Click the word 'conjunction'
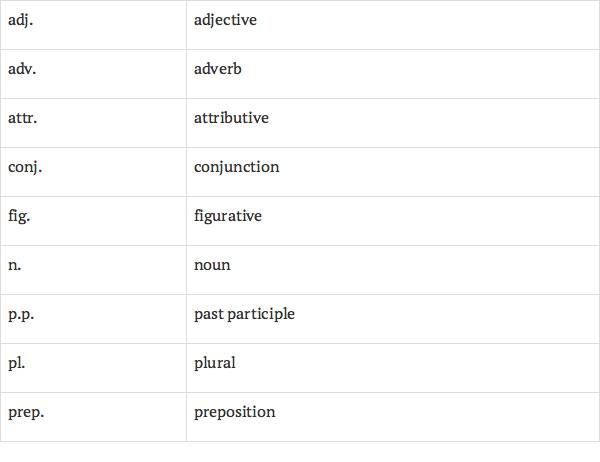This screenshot has height=462, width=600. click(236, 167)
